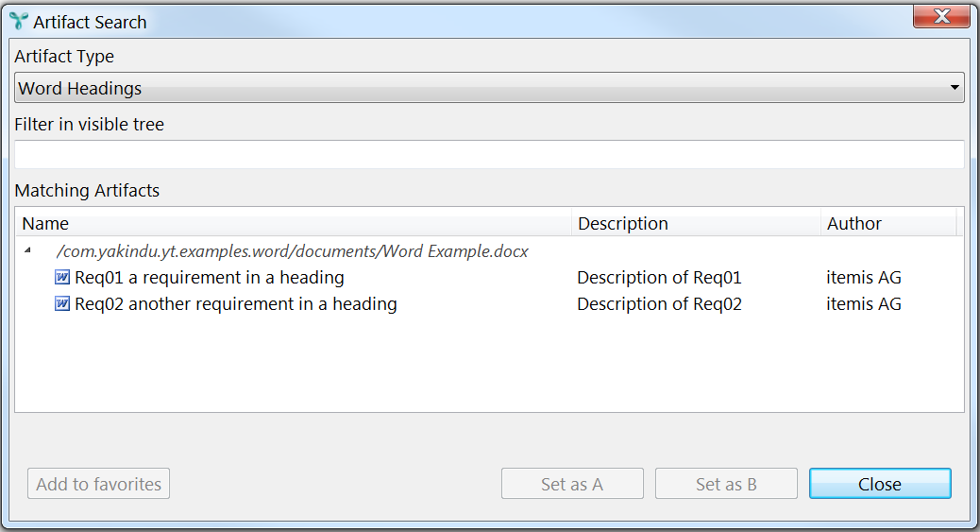Viewport: 980px width, 532px height.
Task: Select Req01 a requirement in a heading
Action: (210, 277)
